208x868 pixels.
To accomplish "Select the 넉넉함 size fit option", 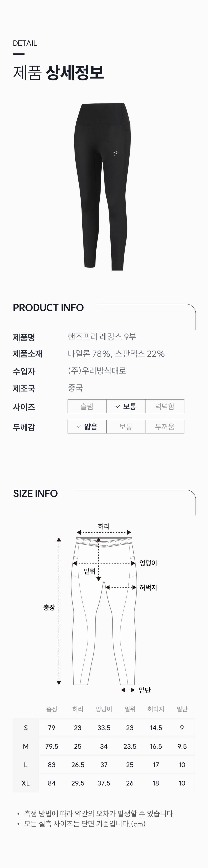I will click(x=165, y=406).
